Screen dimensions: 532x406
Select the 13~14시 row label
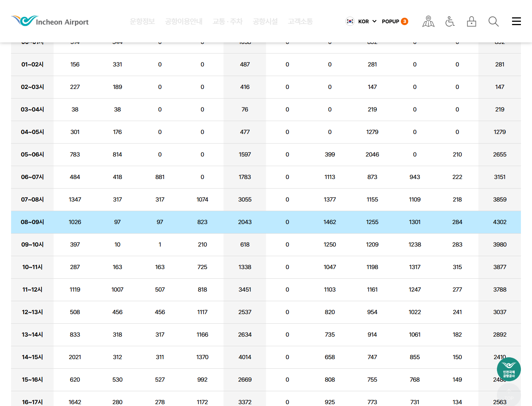point(33,335)
